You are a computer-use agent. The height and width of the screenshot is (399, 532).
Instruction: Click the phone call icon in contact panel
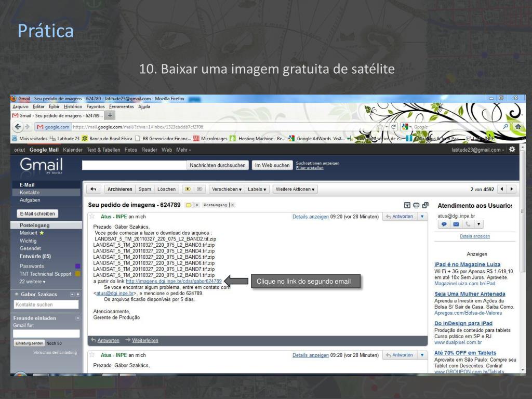pos(468,224)
